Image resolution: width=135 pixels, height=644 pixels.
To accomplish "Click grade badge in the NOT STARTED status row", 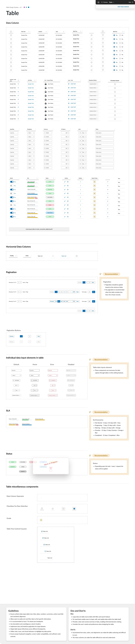I will [x=94, y=197].
